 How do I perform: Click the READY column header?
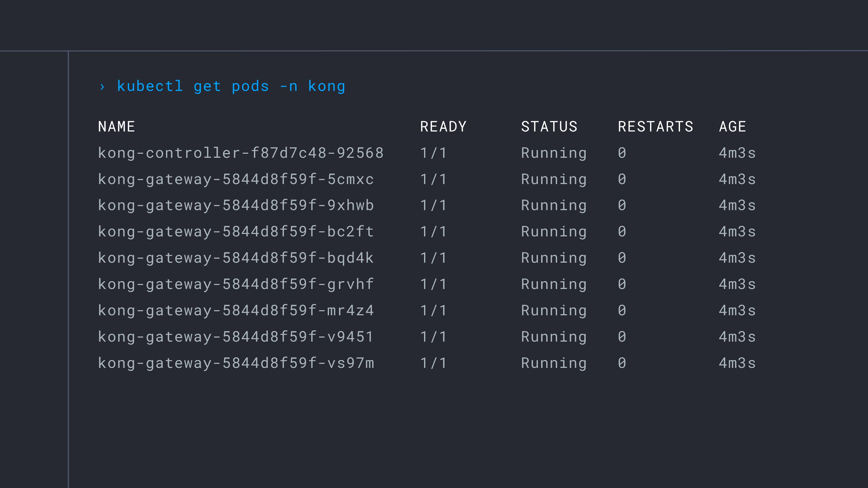tap(443, 127)
